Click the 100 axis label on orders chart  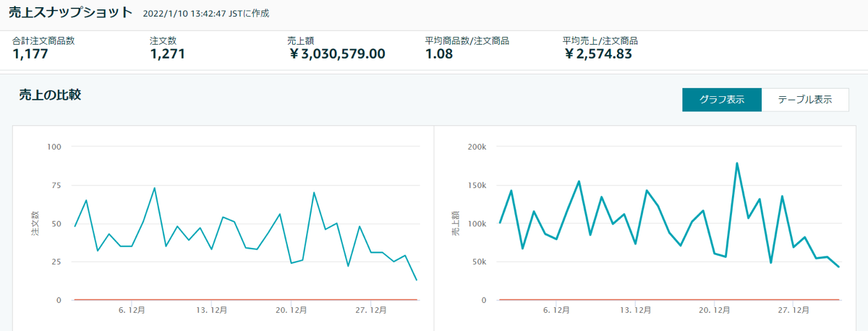point(54,147)
